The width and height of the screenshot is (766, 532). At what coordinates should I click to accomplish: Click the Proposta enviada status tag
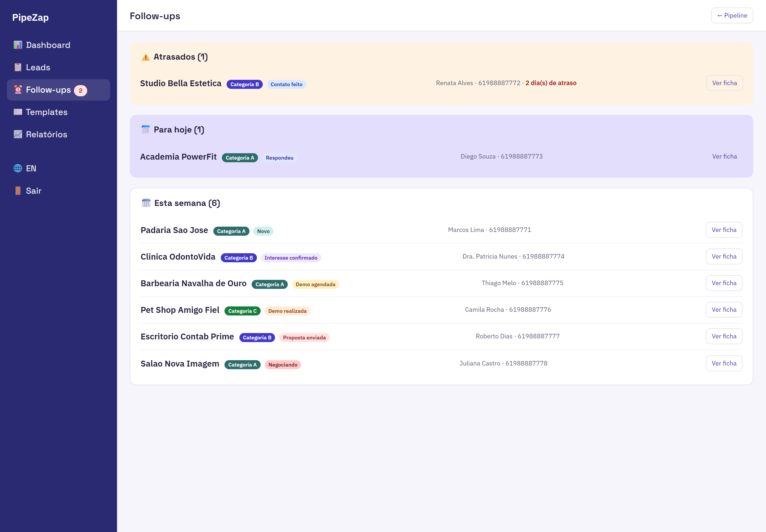pos(304,338)
